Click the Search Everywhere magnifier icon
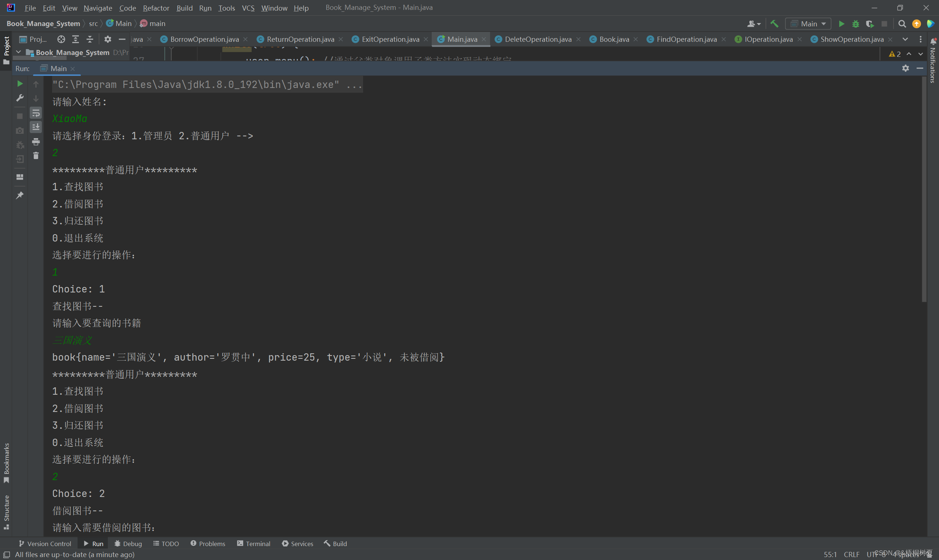This screenshot has height=560, width=939. [x=902, y=24]
